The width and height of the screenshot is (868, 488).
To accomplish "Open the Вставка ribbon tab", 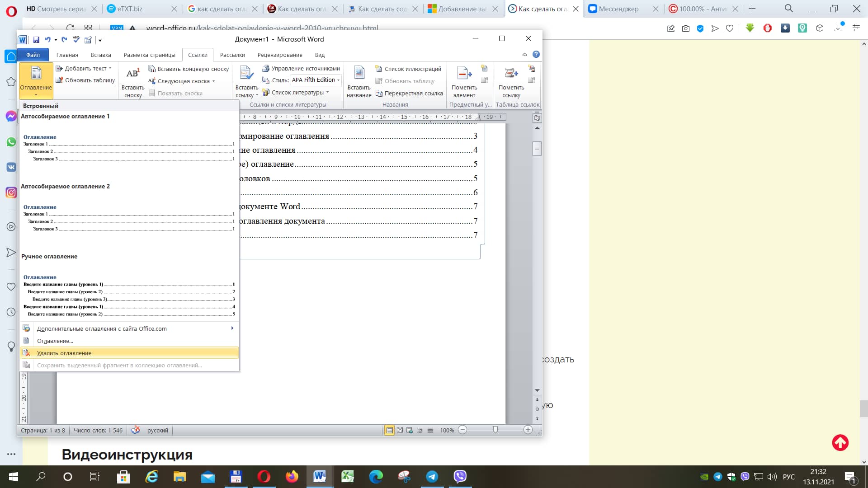I will coord(101,55).
